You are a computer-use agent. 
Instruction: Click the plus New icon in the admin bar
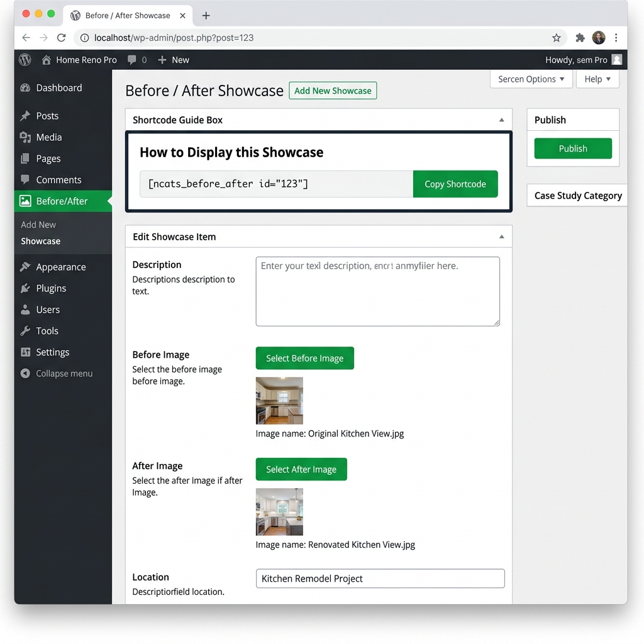pyautogui.click(x=162, y=60)
